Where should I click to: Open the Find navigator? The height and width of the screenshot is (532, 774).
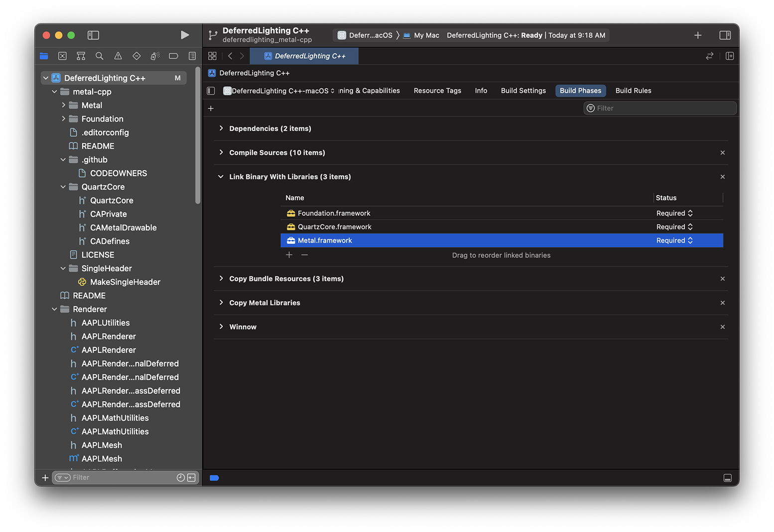click(99, 56)
